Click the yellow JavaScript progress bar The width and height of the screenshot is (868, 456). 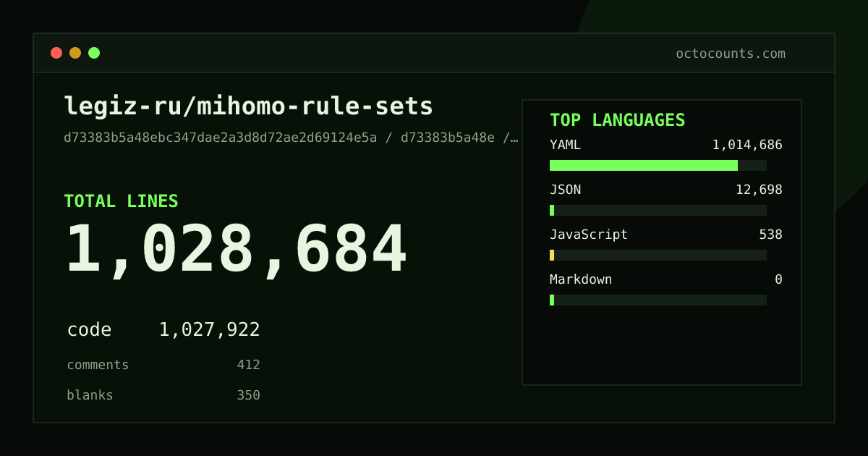pyautogui.click(x=658, y=255)
